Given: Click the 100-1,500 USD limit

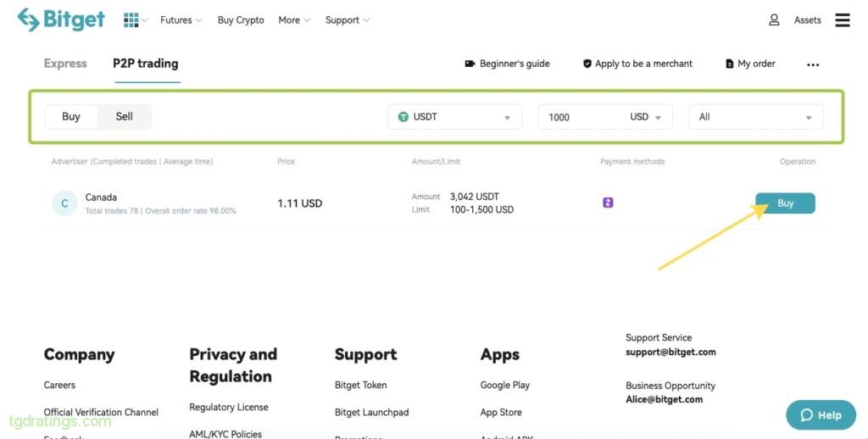Looking at the screenshot, I should click(481, 210).
